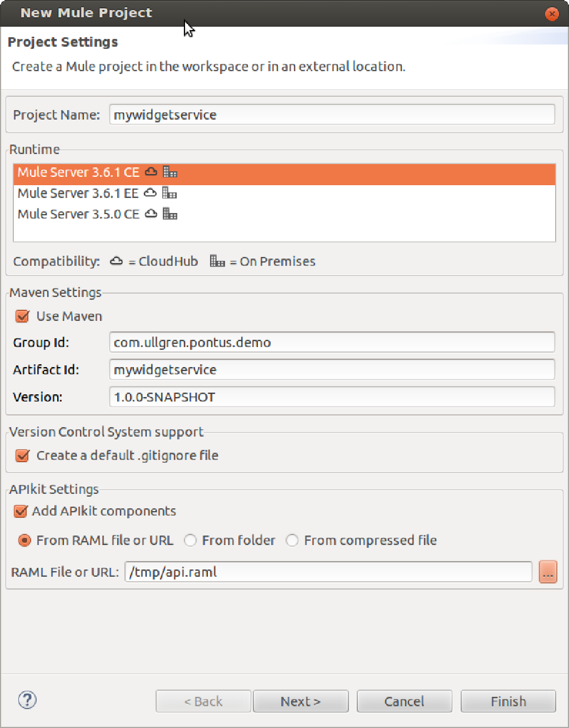
Task: Click the Group Id text field
Action: tap(332, 342)
